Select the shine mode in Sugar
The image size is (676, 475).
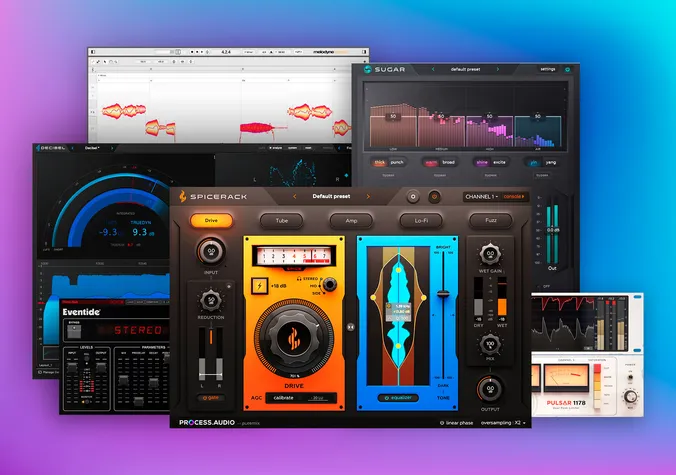click(x=482, y=162)
